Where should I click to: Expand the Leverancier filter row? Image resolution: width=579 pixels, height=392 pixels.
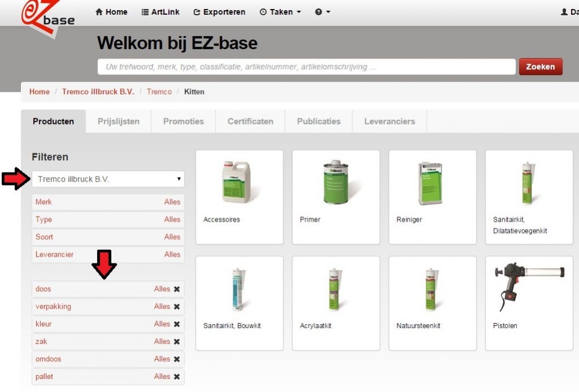click(108, 255)
